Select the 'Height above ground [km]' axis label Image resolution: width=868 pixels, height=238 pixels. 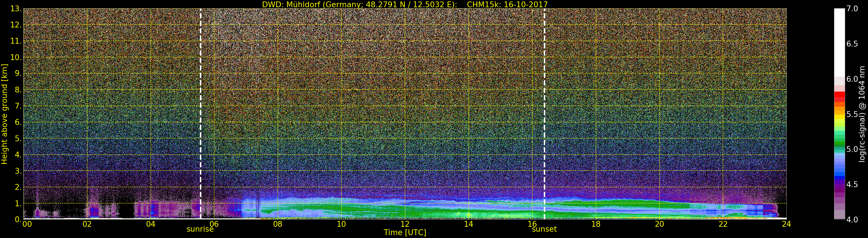(4, 114)
